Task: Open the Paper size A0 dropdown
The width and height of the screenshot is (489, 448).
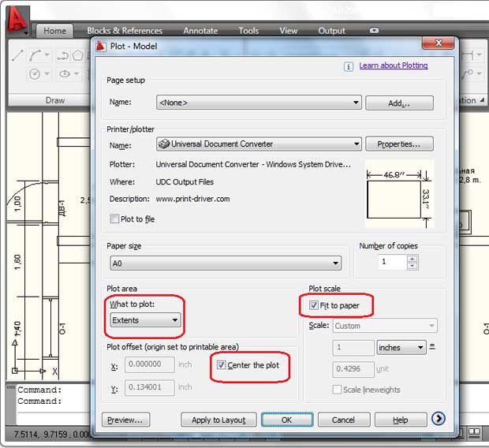Action: [226, 263]
